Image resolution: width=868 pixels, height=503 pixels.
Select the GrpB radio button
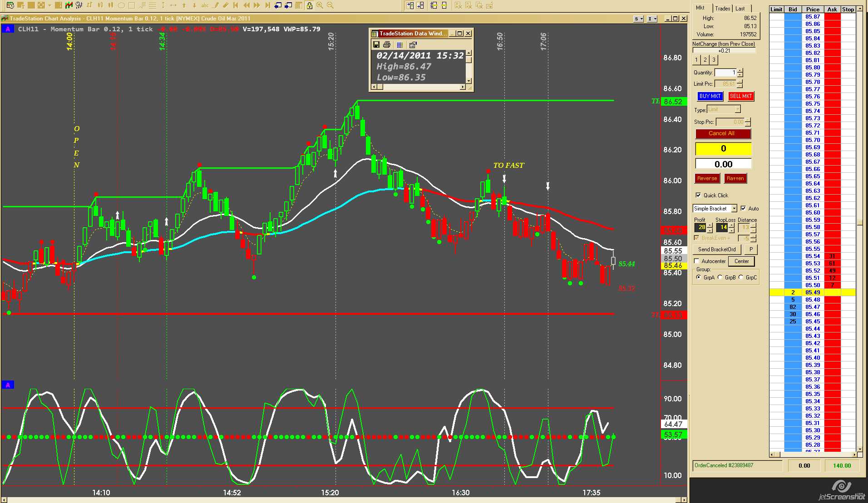click(x=720, y=277)
